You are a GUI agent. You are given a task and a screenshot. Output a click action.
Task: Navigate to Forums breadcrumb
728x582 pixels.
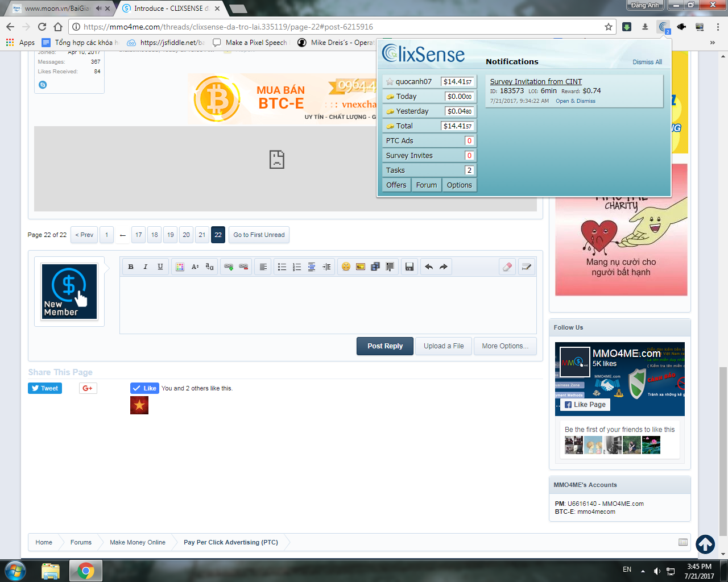81,542
